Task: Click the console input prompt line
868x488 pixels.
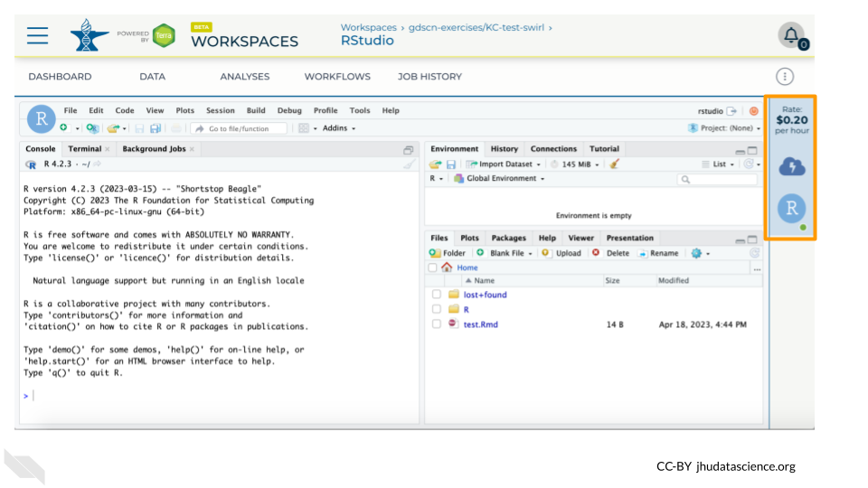Action: click(219, 396)
